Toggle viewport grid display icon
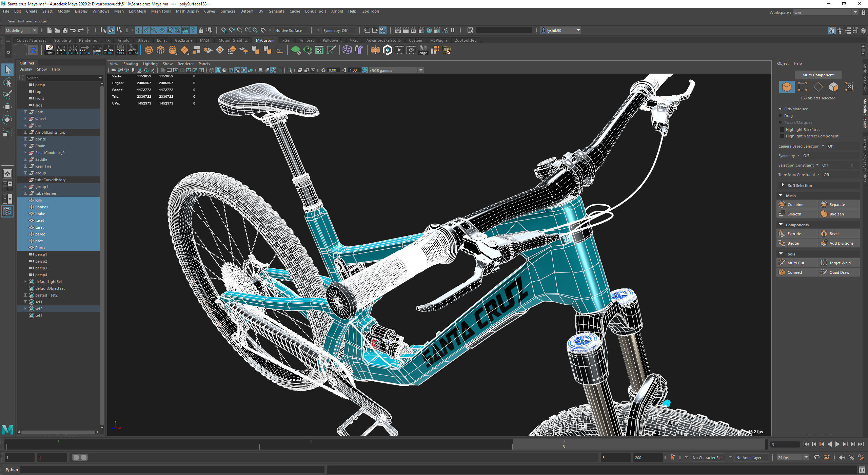 coord(163,70)
